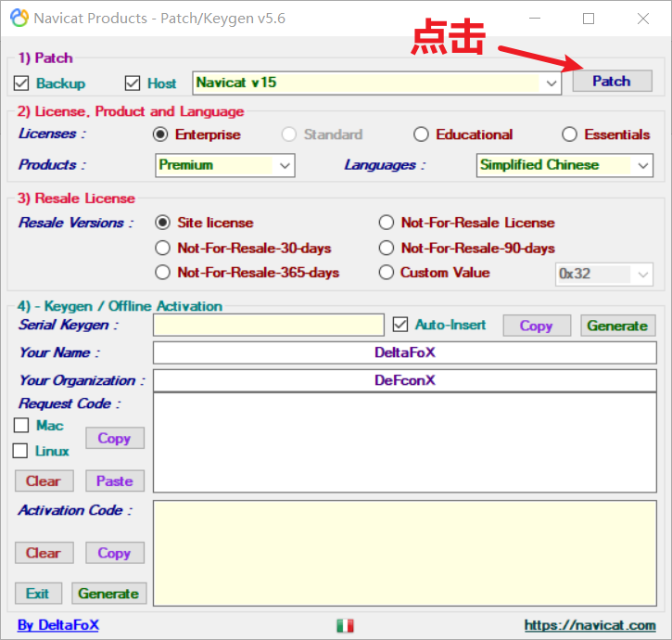The image size is (672, 640).
Task: Open the Products Premium dropdown
Action: [225, 165]
